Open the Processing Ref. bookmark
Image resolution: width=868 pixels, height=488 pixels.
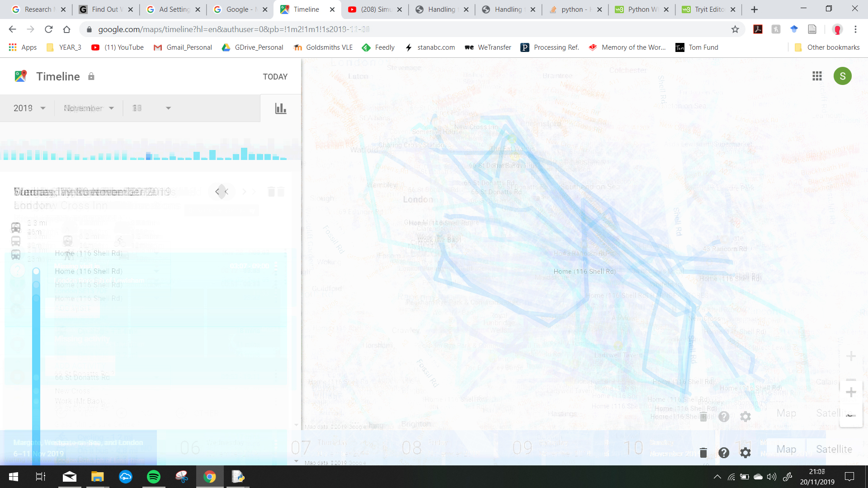tap(550, 47)
